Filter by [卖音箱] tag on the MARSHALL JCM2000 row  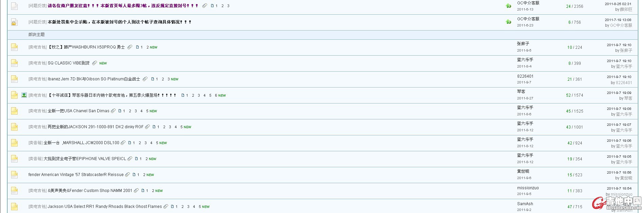point(36,143)
